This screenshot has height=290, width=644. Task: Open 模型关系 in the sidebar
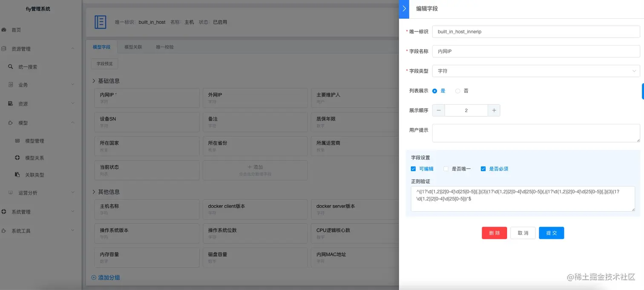pyautogui.click(x=34, y=158)
